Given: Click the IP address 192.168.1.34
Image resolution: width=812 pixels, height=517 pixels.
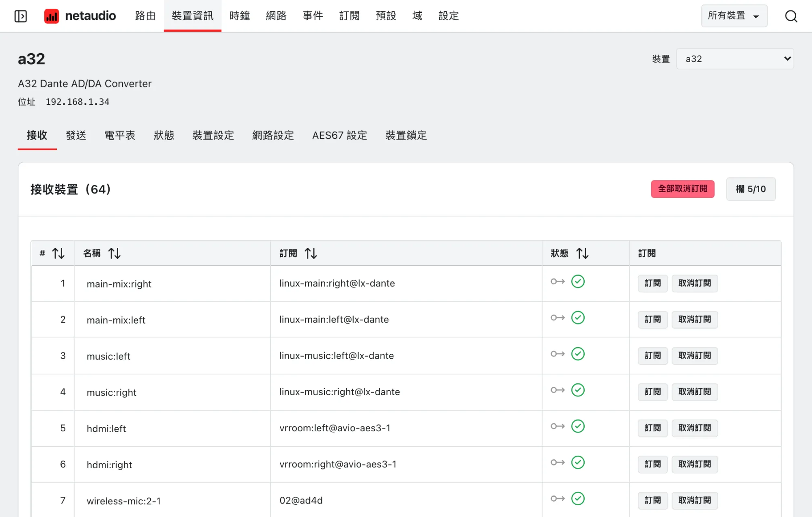Looking at the screenshot, I should (78, 102).
